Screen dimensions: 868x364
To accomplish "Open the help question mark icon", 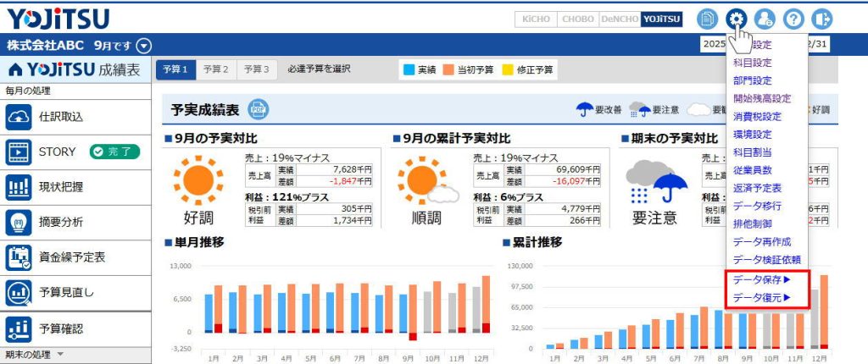I will [x=793, y=19].
